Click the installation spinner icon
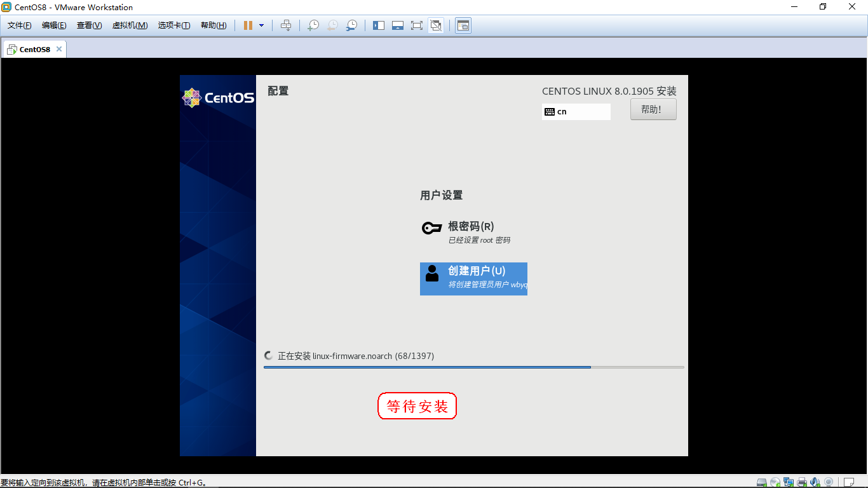 (x=269, y=356)
